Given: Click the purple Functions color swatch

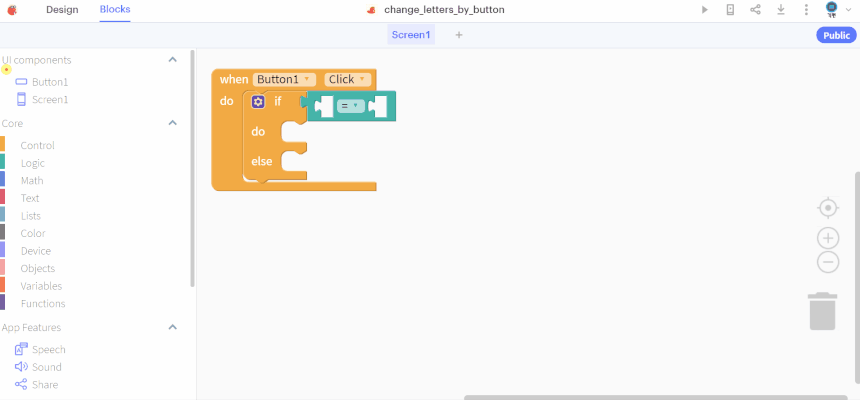Looking at the screenshot, I should [2, 302].
